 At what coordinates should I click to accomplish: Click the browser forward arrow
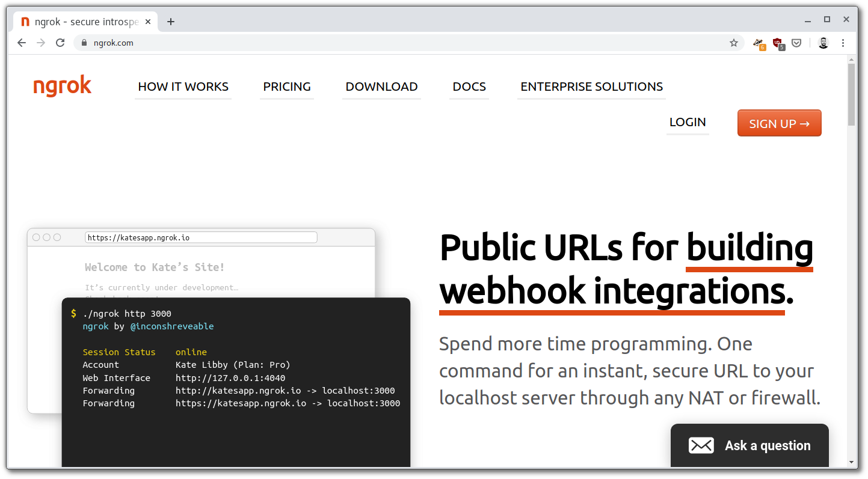tap(41, 43)
